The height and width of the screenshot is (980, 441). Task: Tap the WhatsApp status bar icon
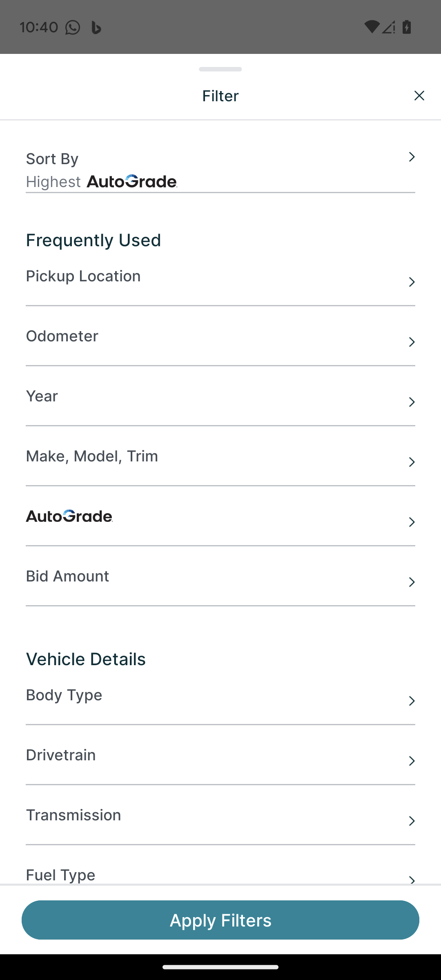pyautogui.click(x=73, y=27)
